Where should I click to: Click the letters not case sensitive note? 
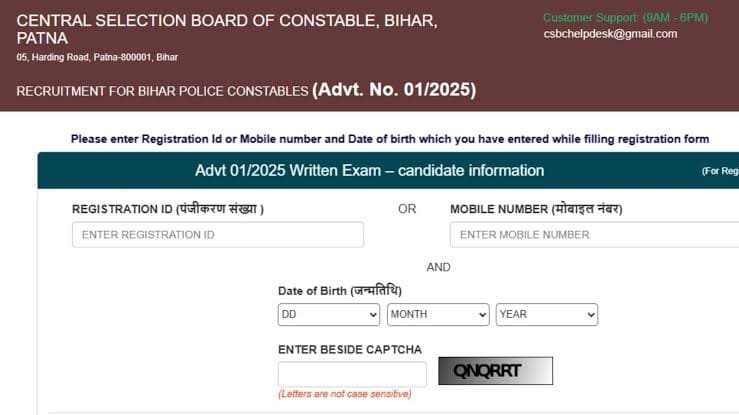pos(345,394)
